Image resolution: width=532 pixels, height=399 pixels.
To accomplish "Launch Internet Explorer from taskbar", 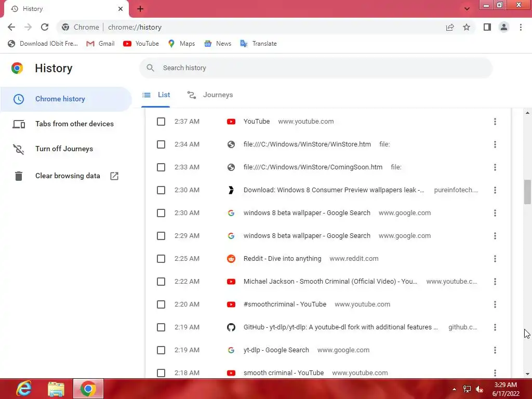I will coord(24,389).
